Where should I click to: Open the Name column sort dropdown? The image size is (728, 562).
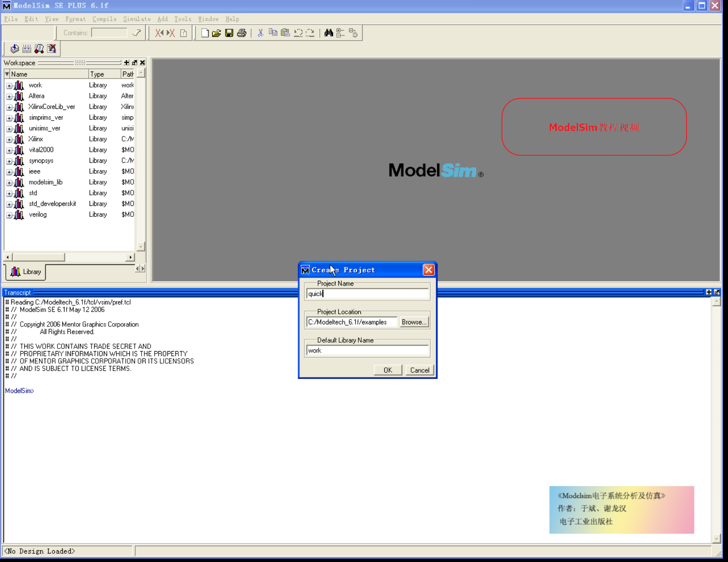(7, 74)
